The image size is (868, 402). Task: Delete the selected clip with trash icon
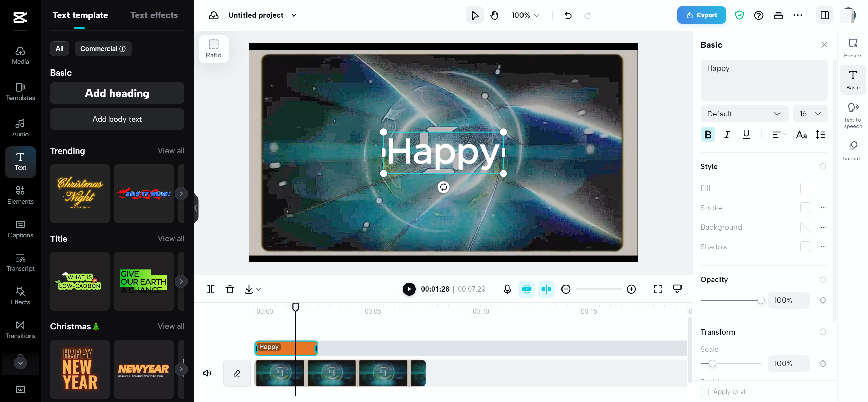[x=230, y=289]
